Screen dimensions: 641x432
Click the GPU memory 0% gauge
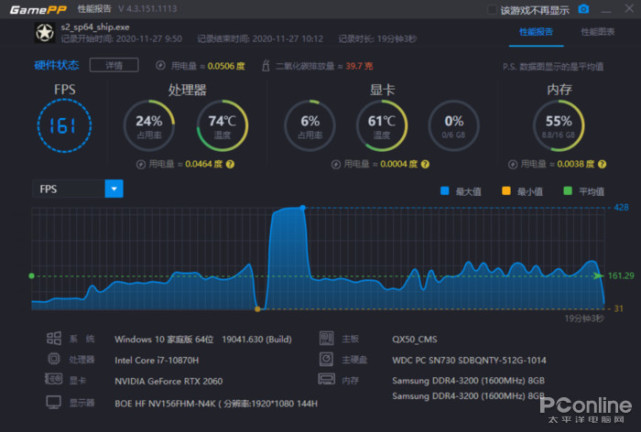[x=454, y=126]
